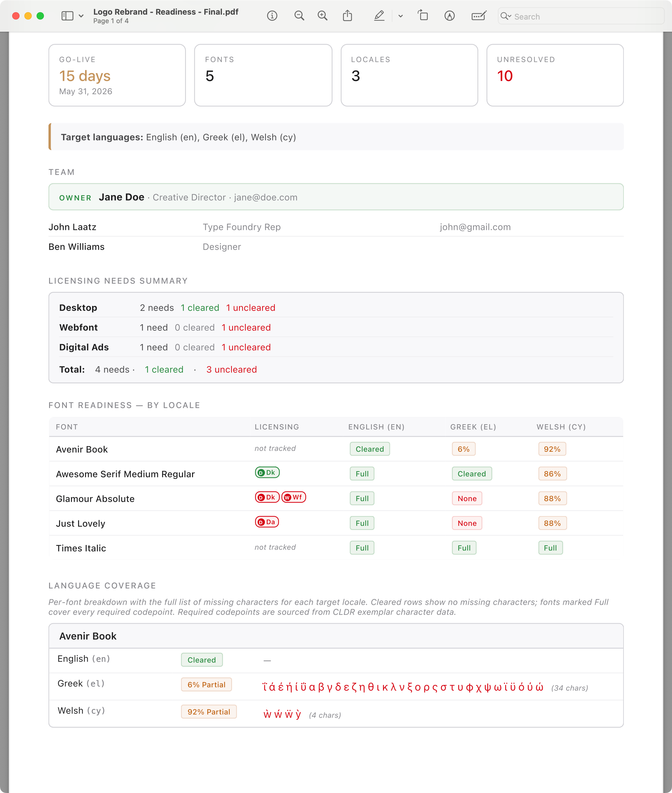Click the English (en) Cleared coverage tag
The image size is (672, 793).
[x=202, y=660]
